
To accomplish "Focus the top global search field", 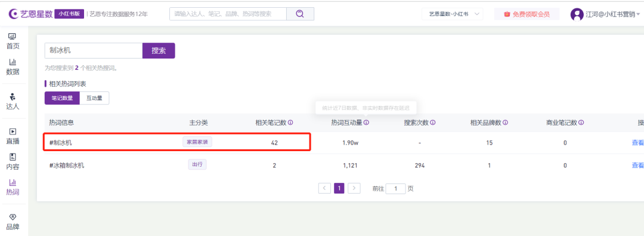I will (228, 14).
